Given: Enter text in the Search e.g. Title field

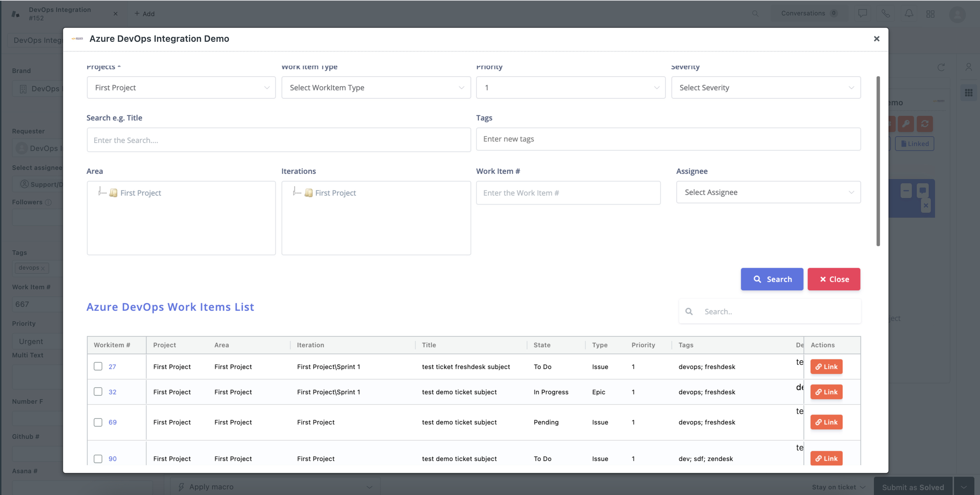Looking at the screenshot, I should pyautogui.click(x=279, y=139).
